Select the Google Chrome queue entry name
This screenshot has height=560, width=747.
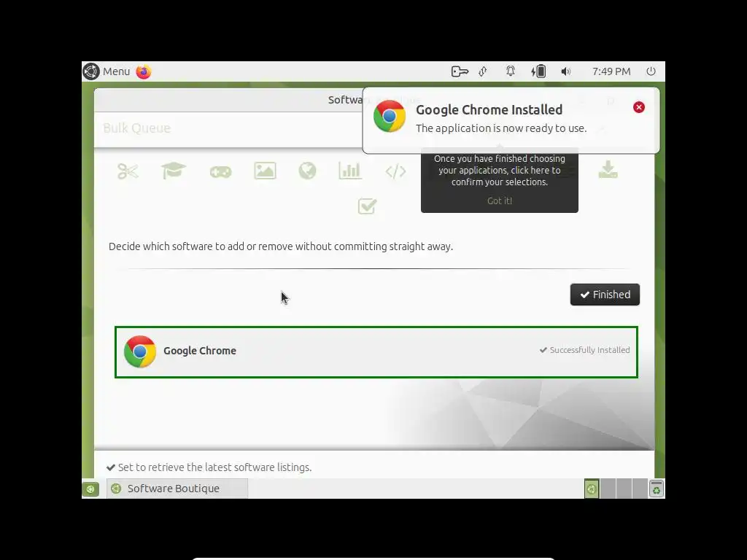[200, 351]
